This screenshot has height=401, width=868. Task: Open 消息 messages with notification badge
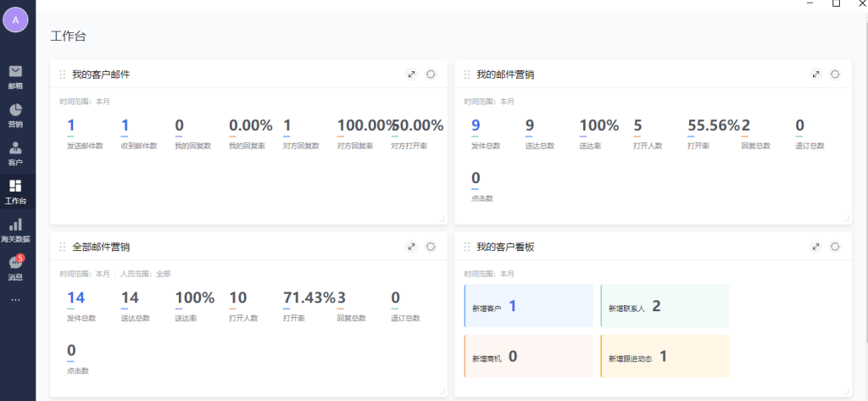click(15, 268)
